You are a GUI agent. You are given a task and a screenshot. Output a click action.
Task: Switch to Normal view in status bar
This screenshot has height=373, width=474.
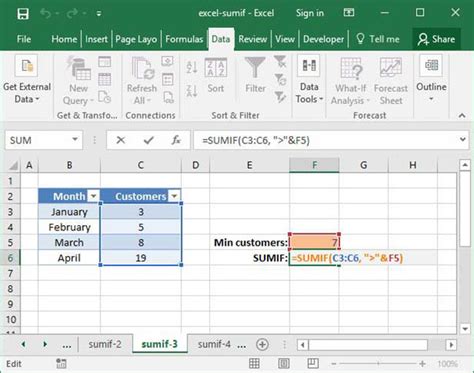click(x=254, y=363)
